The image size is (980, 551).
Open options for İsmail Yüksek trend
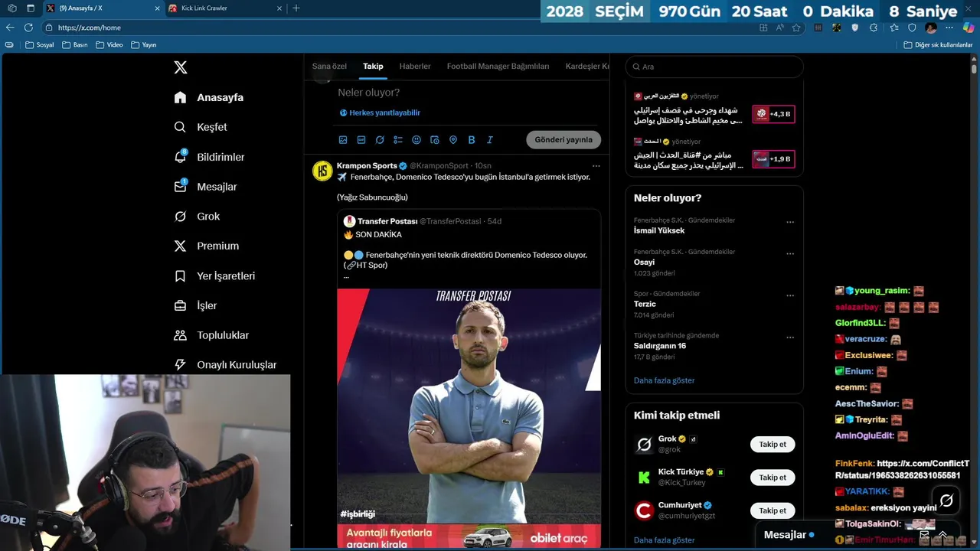pyautogui.click(x=790, y=223)
